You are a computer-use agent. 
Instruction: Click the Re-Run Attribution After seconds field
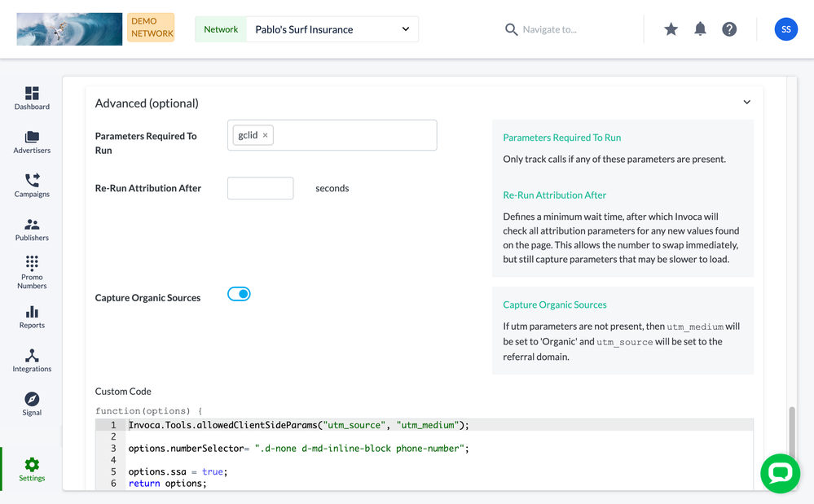tap(260, 188)
